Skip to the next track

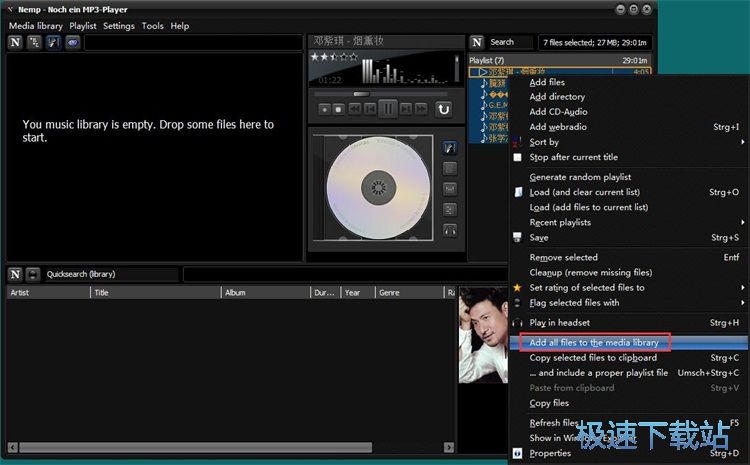(x=406, y=110)
